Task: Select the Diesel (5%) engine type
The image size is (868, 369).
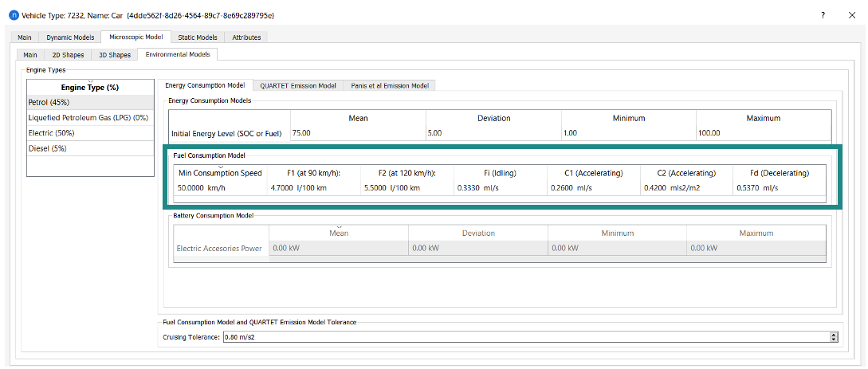Action: coord(90,149)
